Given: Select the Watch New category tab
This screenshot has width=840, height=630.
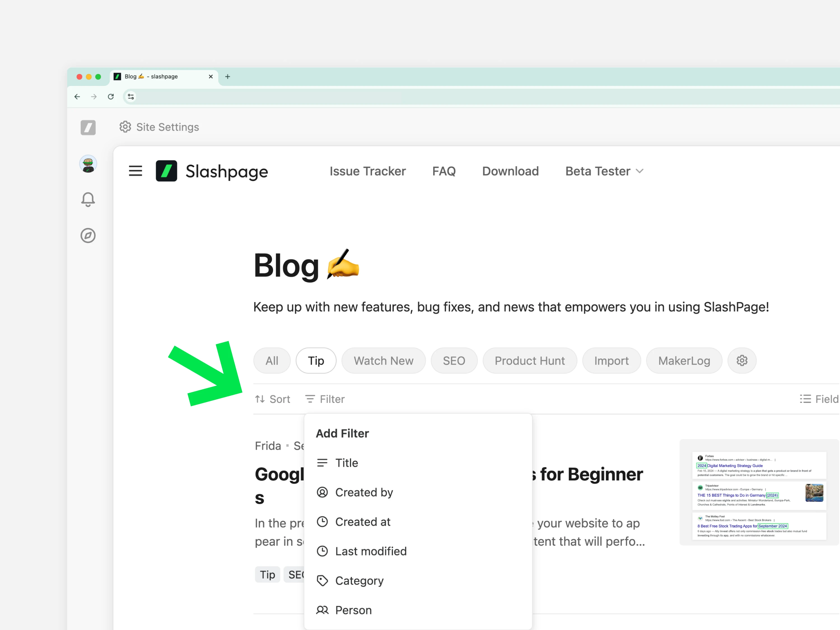Looking at the screenshot, I should coord(384,360).
